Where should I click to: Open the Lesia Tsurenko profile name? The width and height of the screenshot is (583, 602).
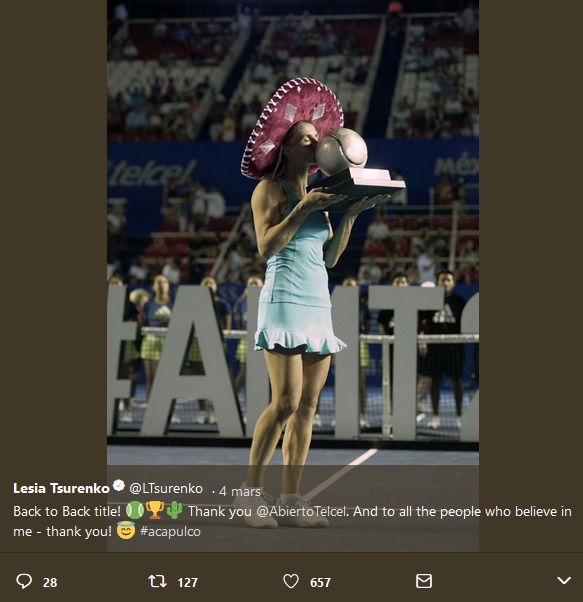click(x=61, y=488)
